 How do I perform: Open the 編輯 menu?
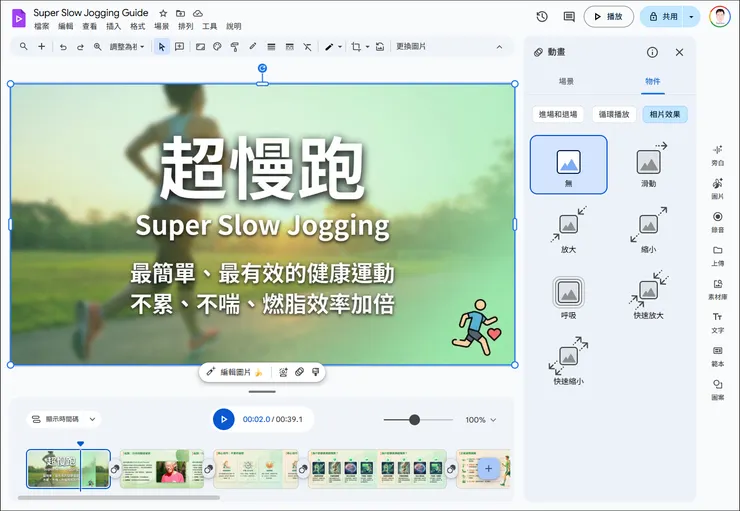click(x=66, y=26)
